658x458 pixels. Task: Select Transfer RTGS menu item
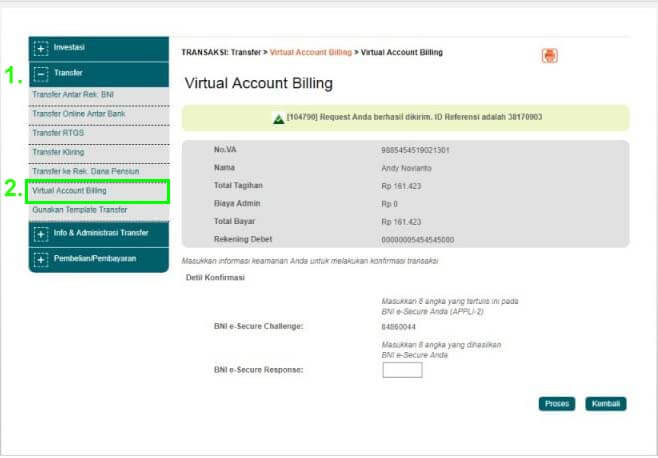[x=99, y=134]
